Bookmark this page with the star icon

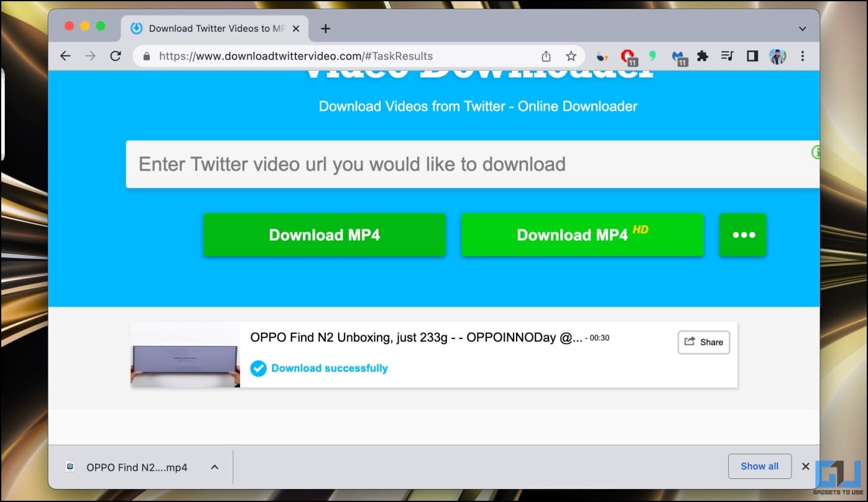click(571, 56)
